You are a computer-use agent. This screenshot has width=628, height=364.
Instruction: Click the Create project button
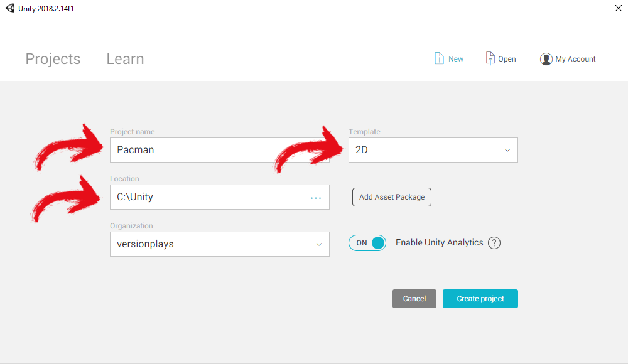[480, 299]
